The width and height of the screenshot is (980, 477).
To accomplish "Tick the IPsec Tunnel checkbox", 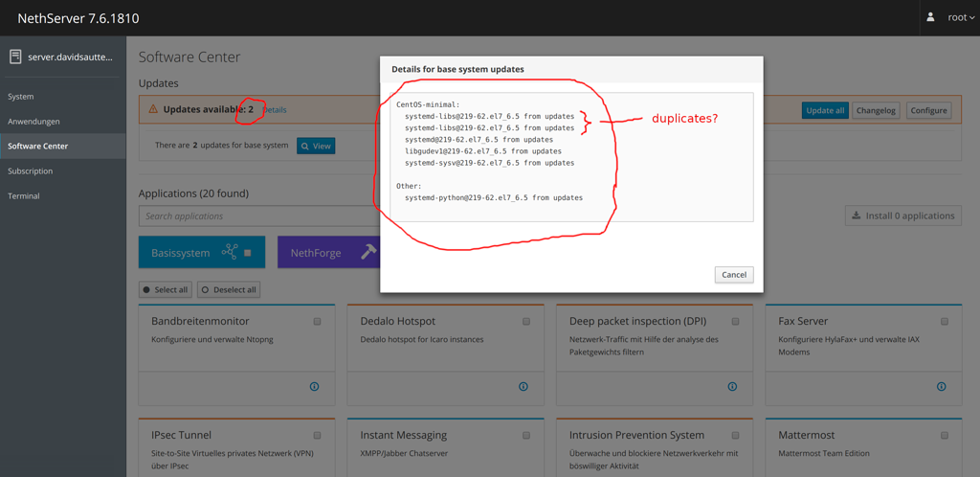I will pos(317,435).
